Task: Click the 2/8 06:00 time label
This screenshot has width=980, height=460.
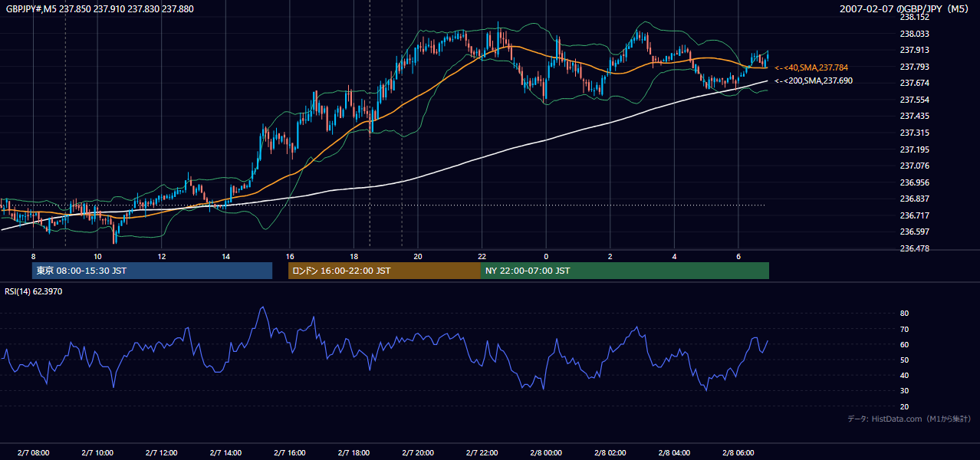Action: coord(738,453)
